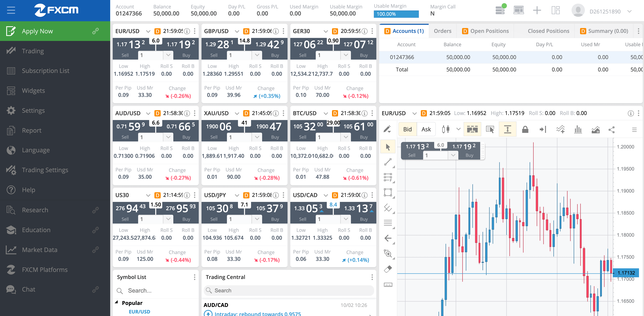
Task: Click the plus icon to add a widget
Action: (x=537, y=10)
